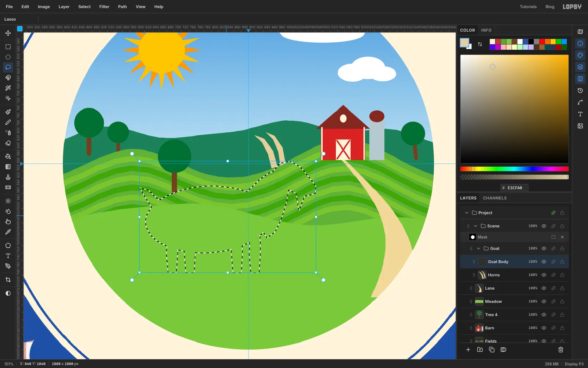588x368 pixels.
Task: Open the Tutorials link
Action: click(x=528, y=7)
